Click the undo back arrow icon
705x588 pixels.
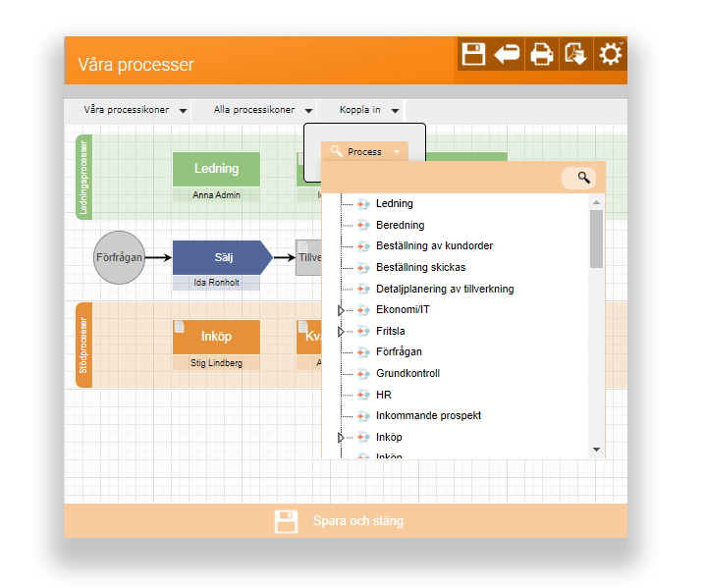508,54
